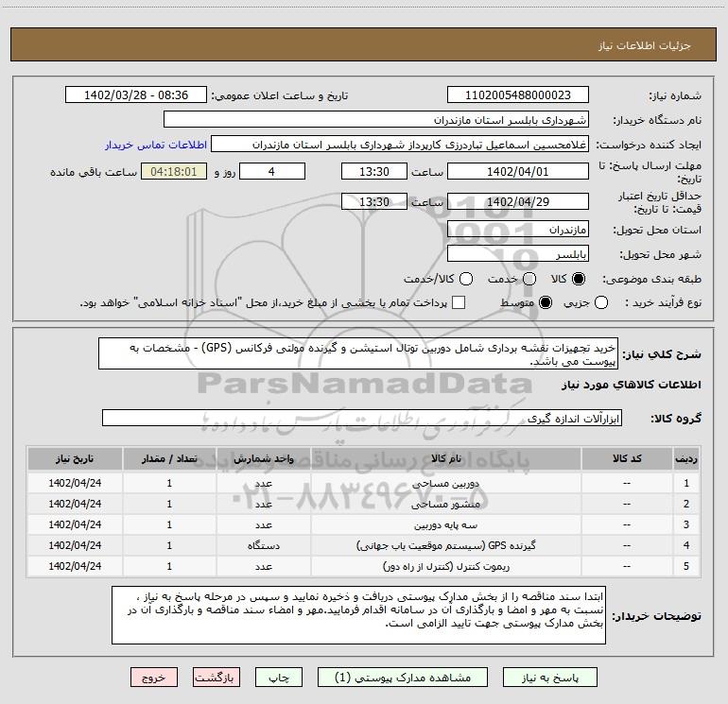Click the چاپ print button

pos(279,678)
